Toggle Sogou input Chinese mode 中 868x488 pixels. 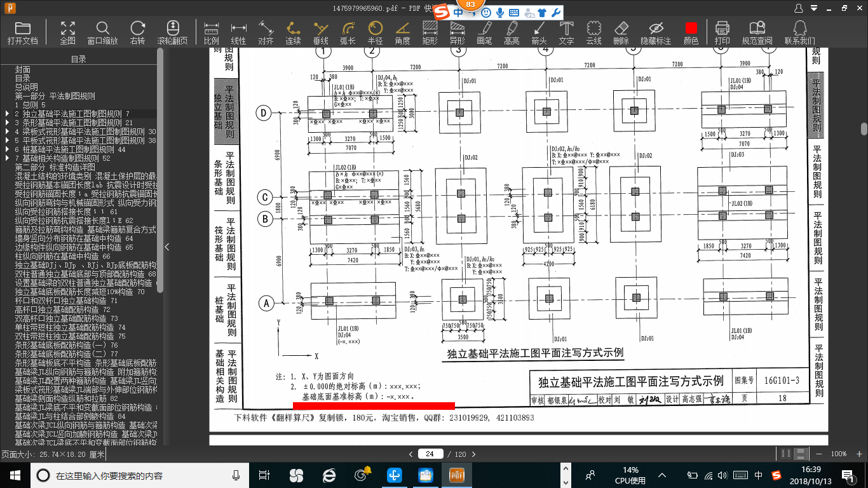[458, 13]
